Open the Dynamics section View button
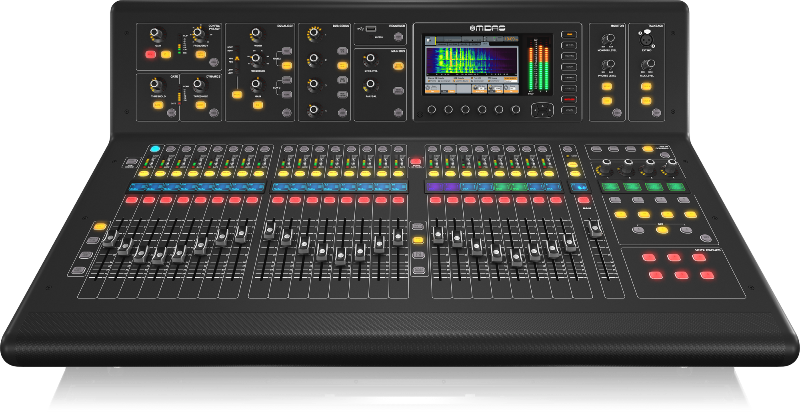The image size is (800, 412). pos(214,113)
